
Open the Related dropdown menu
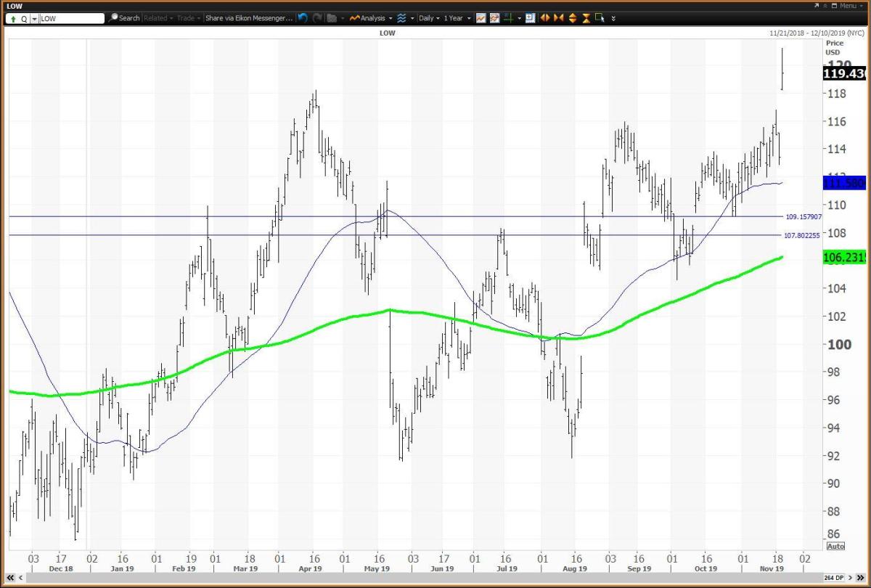(x=158, y=18)
